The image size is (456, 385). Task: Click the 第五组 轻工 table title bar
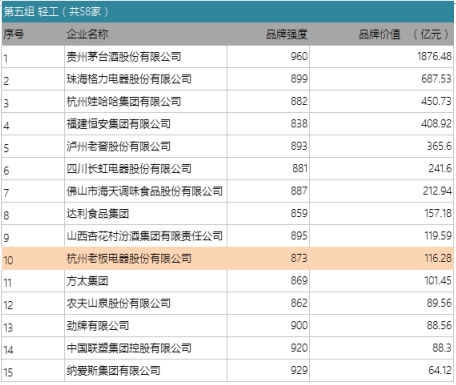[228, 12]
